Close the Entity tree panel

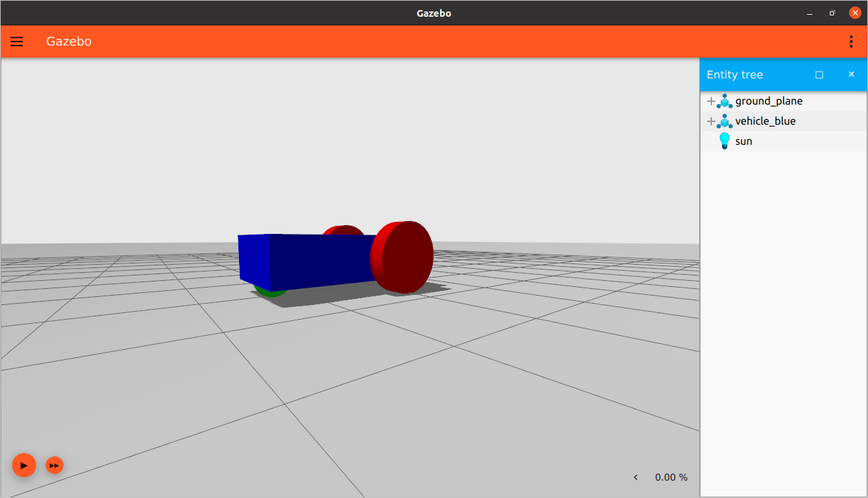851,74
